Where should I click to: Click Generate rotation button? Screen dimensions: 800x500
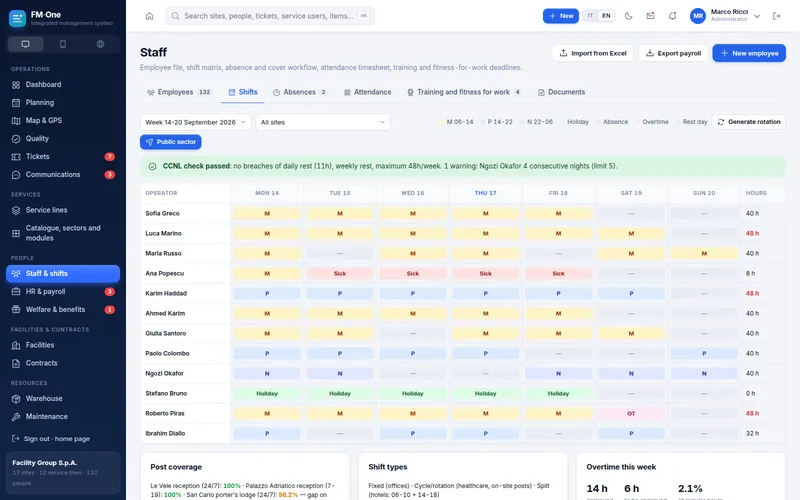(x=748, y=122)
